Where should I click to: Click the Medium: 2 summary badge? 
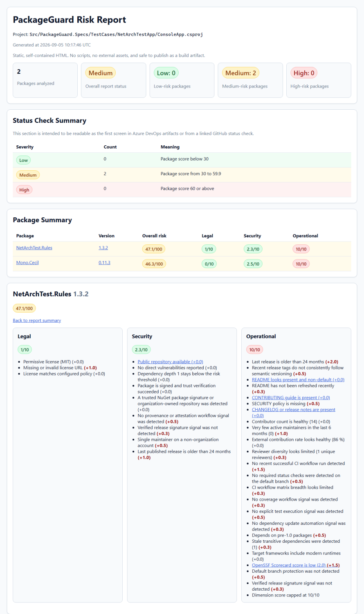[240, 73]
